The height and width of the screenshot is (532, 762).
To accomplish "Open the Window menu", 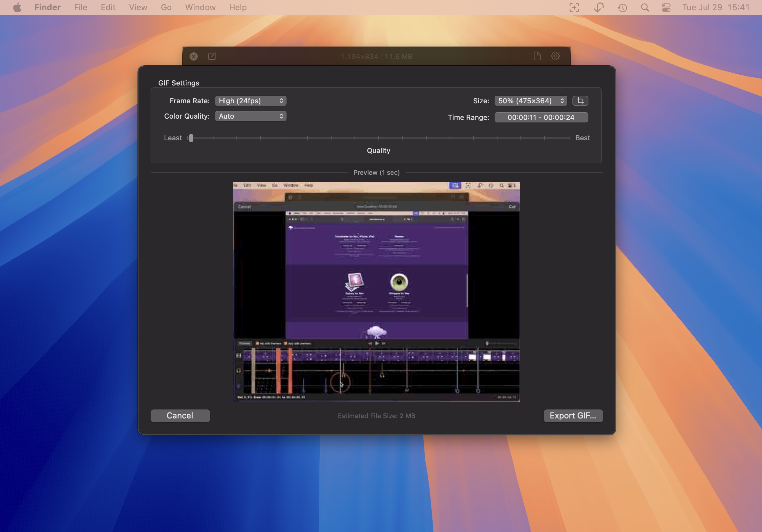I will pos(200,7).
